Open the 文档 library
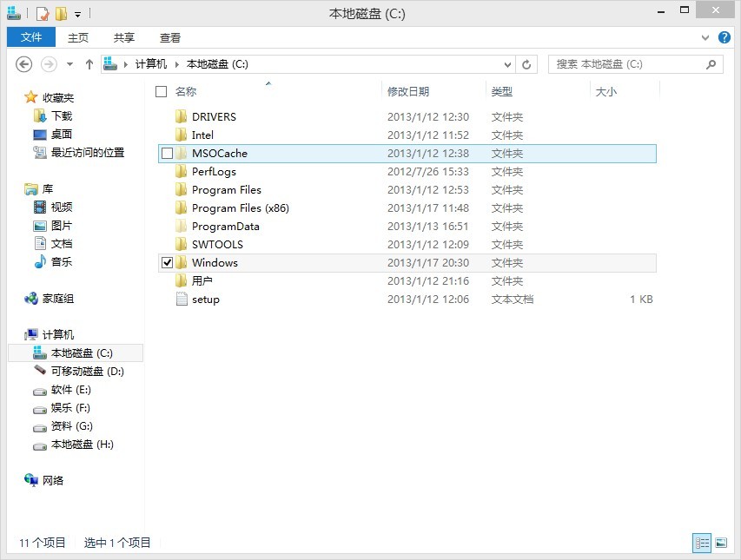This screenshot has height=560, width=741. (62, 244)
